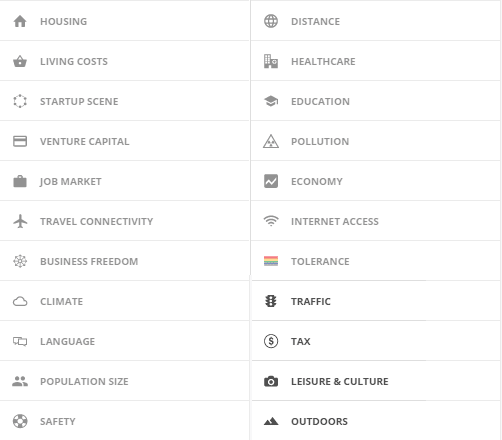Open the Population Size category
This screenshot has height=440, width=502.
(125, 381)
